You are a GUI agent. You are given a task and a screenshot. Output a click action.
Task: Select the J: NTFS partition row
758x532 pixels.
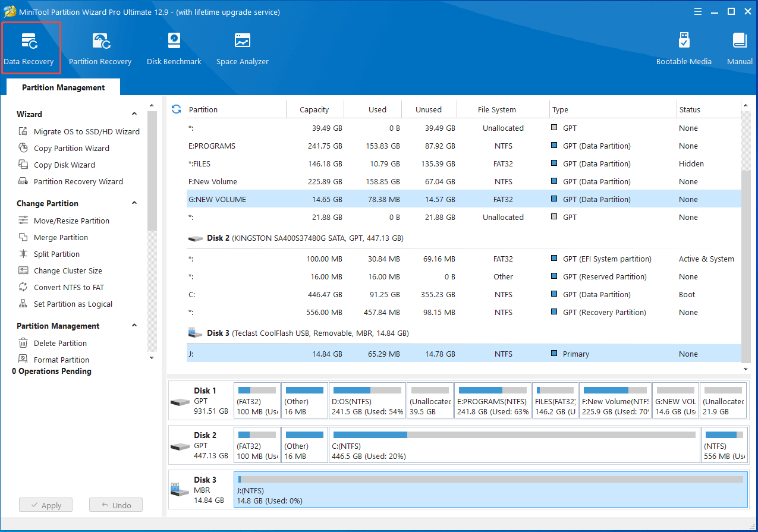(464, 354)
